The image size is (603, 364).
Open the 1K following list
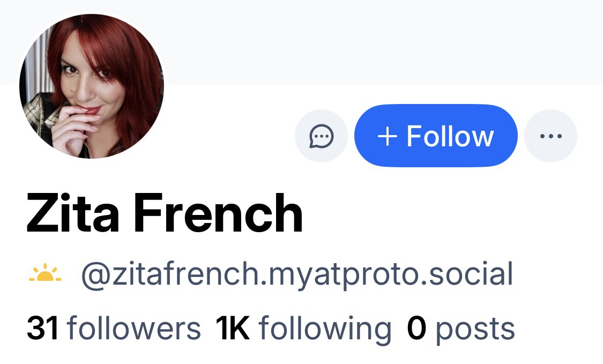303,328
